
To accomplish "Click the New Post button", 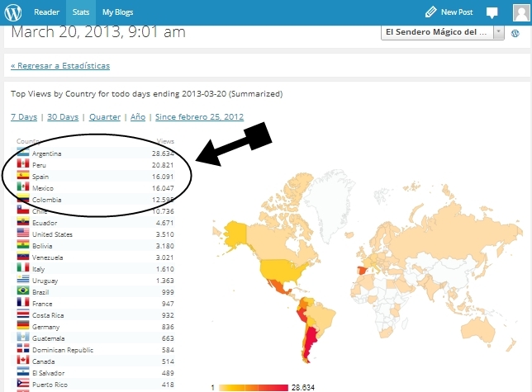I will (452, 12).
